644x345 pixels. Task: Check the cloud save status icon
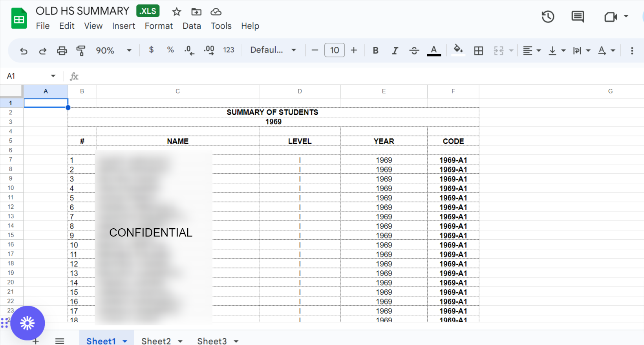[216, 12]
